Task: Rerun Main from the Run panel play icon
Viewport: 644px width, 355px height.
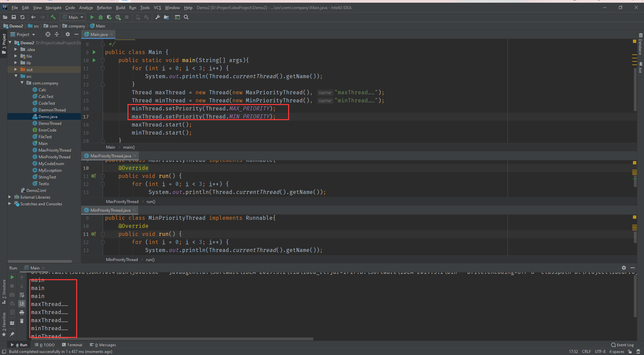Action: click(x=12, y=277)
